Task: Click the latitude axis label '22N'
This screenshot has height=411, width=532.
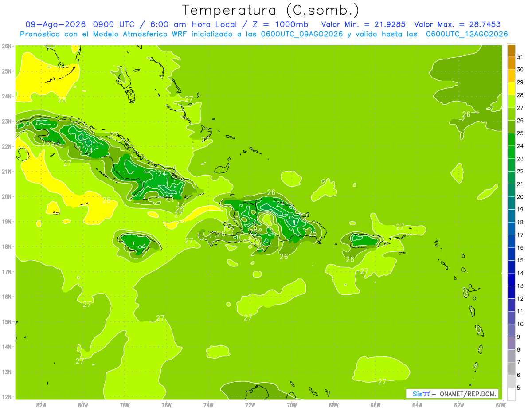Action: (7, 146)
